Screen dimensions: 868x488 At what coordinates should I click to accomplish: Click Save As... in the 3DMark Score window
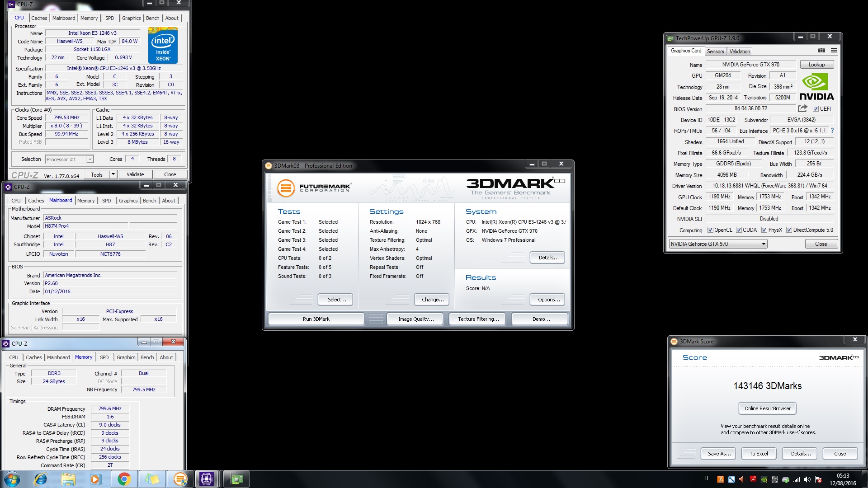pyautogui.click(x=719, y=454)
